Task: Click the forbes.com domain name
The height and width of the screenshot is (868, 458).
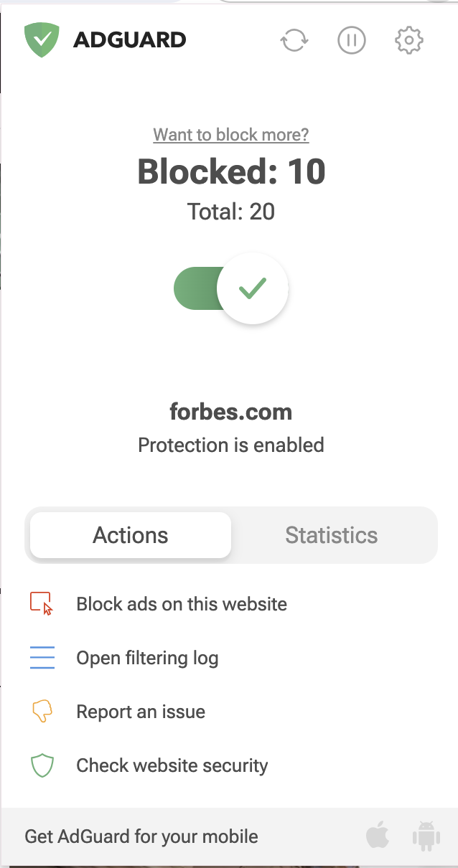Action: tap(231, 412)
